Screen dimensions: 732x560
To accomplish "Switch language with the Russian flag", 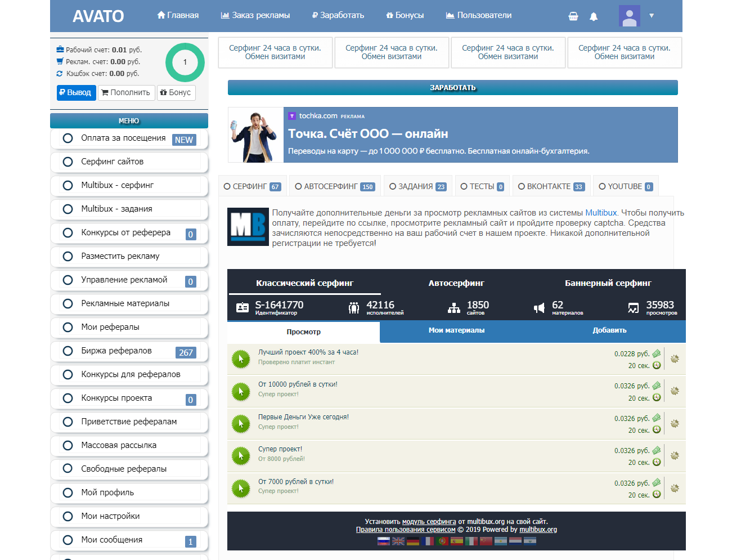I will click(x=384, y=541).
